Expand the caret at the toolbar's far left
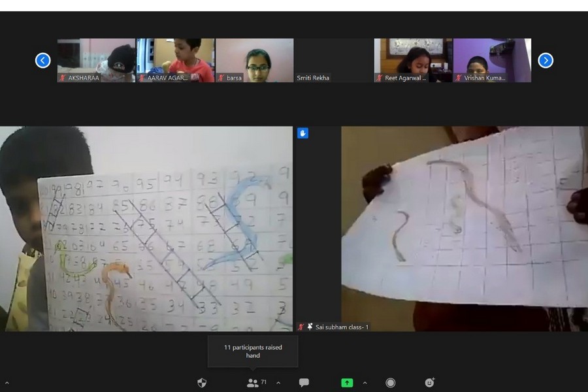 pyautogui.click(x=7, y=383)
